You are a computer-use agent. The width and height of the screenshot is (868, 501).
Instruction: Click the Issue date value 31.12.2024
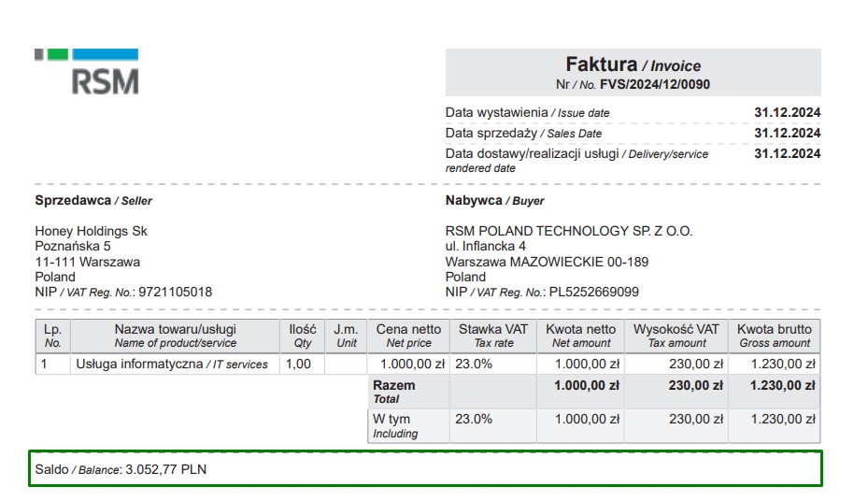(x=787, y=113)
